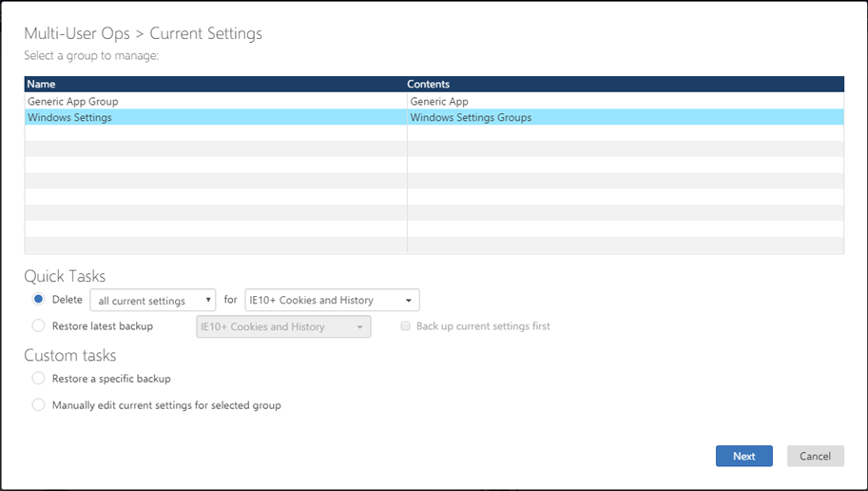Open the all current settings dropdown
The width and height of the screenshot is (868, 491).
coord(153,301)
